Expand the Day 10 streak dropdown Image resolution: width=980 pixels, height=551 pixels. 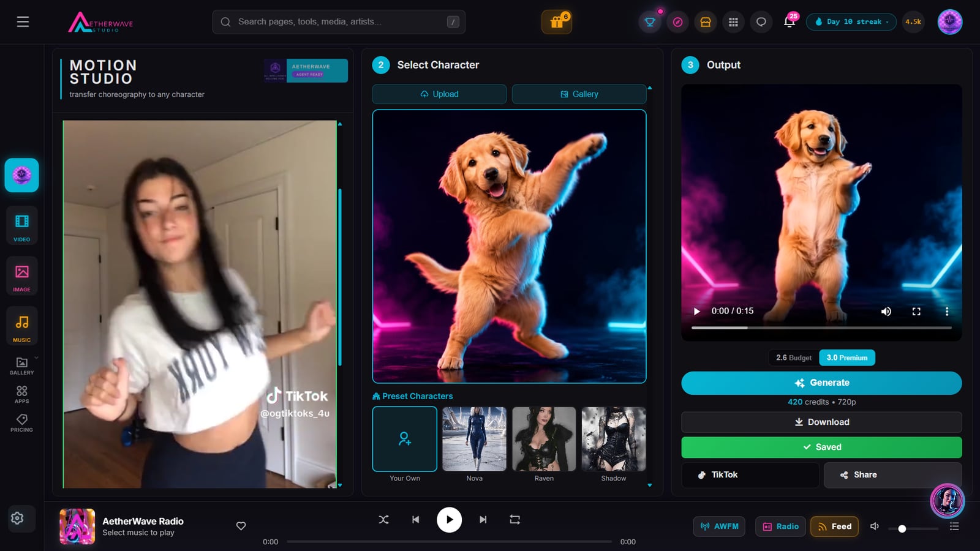click(851, 22)
